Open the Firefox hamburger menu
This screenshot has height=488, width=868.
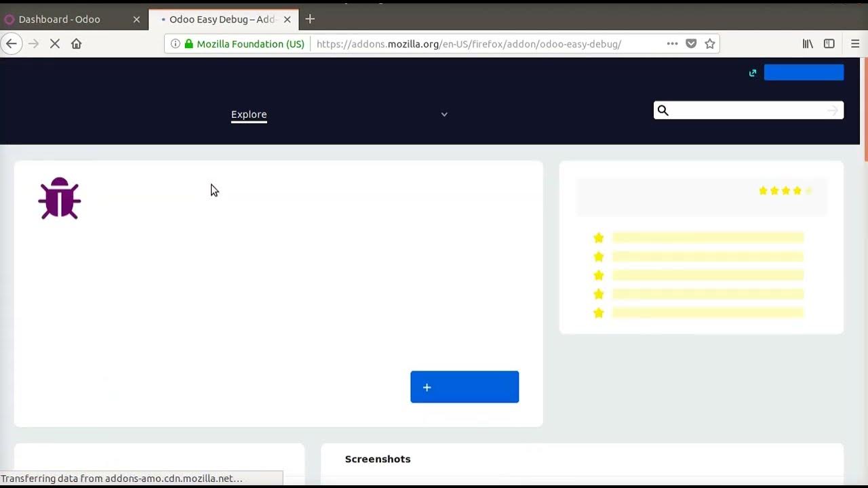(855, 43)
